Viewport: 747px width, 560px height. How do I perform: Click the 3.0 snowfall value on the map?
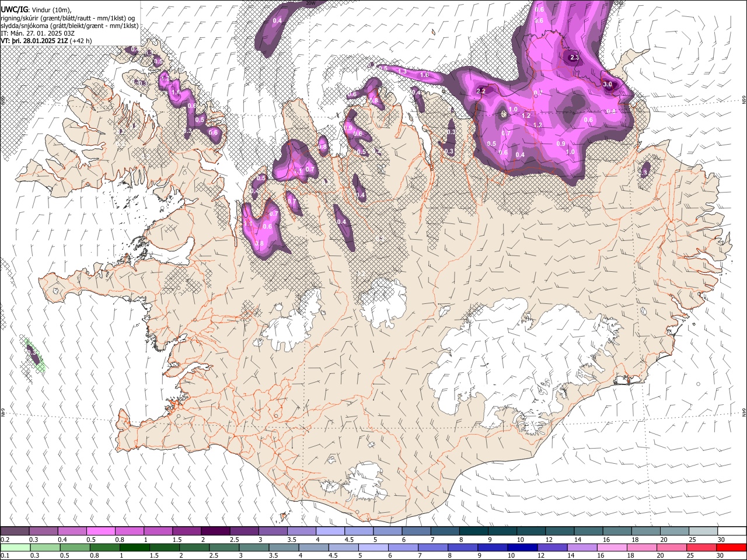coord(608,85)
